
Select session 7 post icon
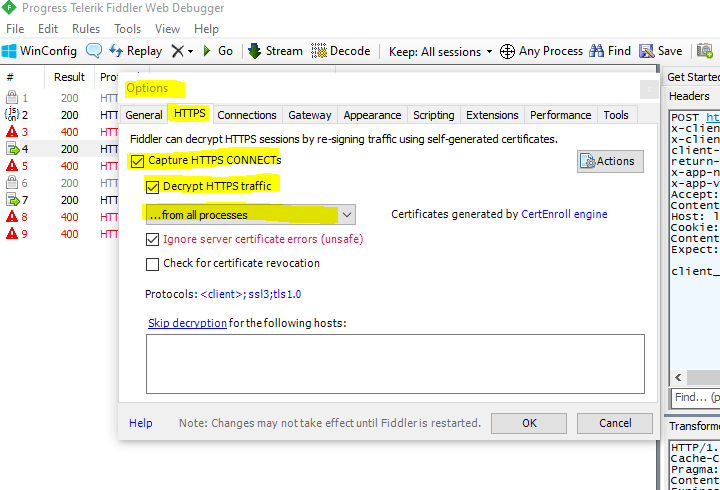point(12,200)
